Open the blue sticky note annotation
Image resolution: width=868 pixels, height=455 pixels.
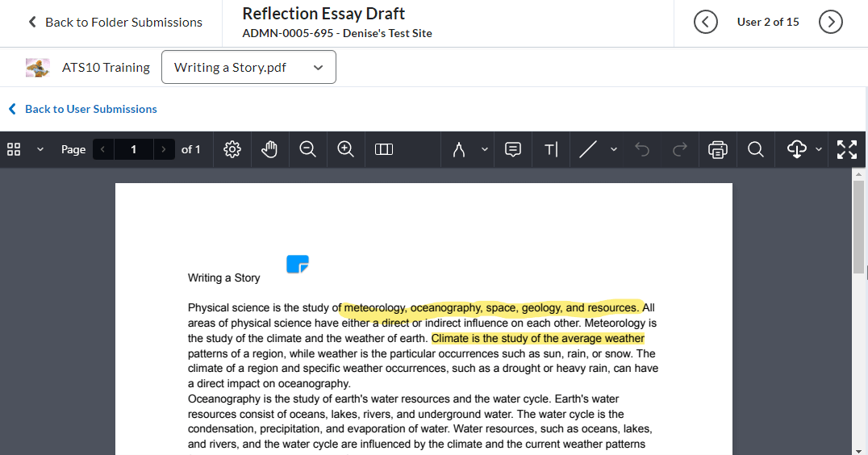coord(298,264)
